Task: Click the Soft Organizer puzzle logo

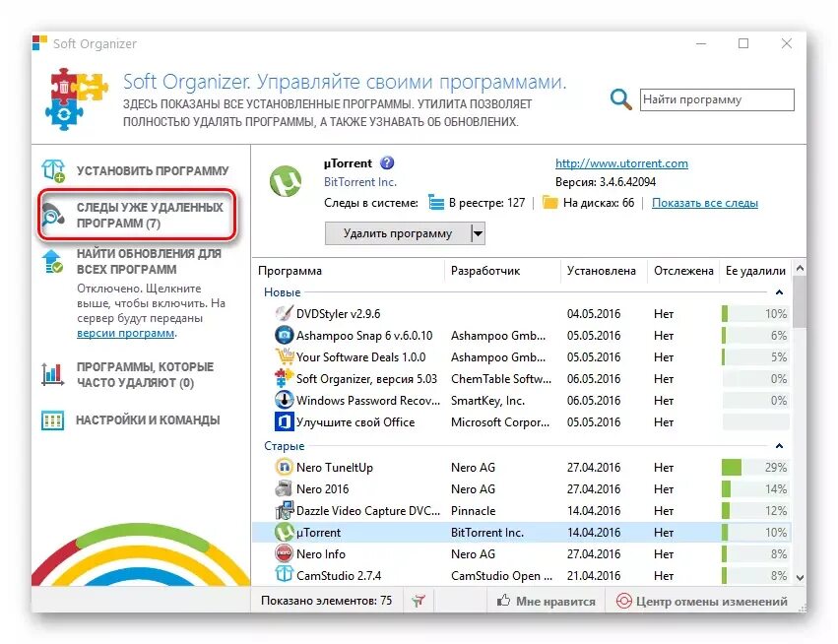Action: tap(77, 98)
